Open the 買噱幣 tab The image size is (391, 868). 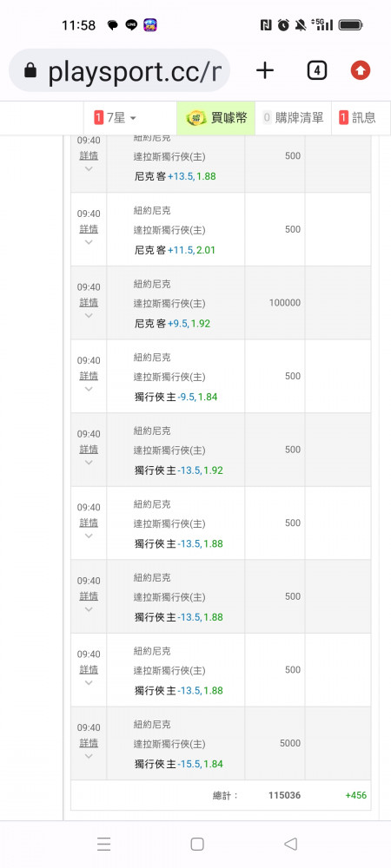(x=216, y=117)
